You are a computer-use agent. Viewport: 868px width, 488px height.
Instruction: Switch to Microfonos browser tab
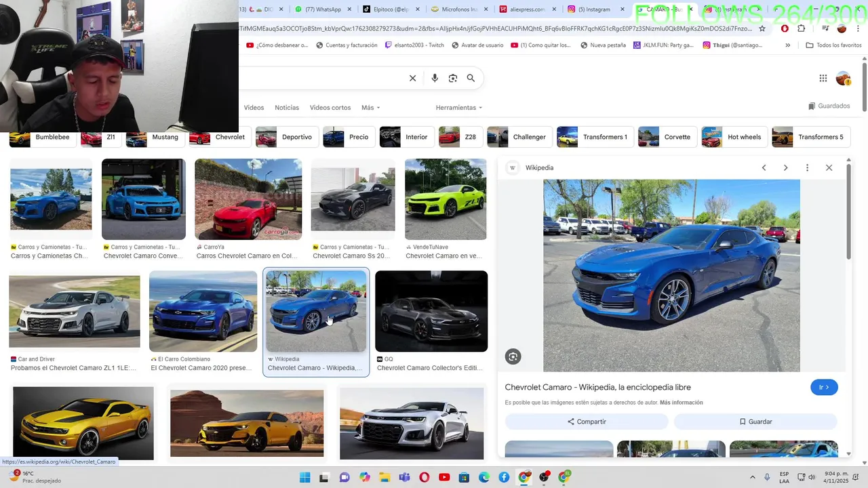[x=458, y=9]
